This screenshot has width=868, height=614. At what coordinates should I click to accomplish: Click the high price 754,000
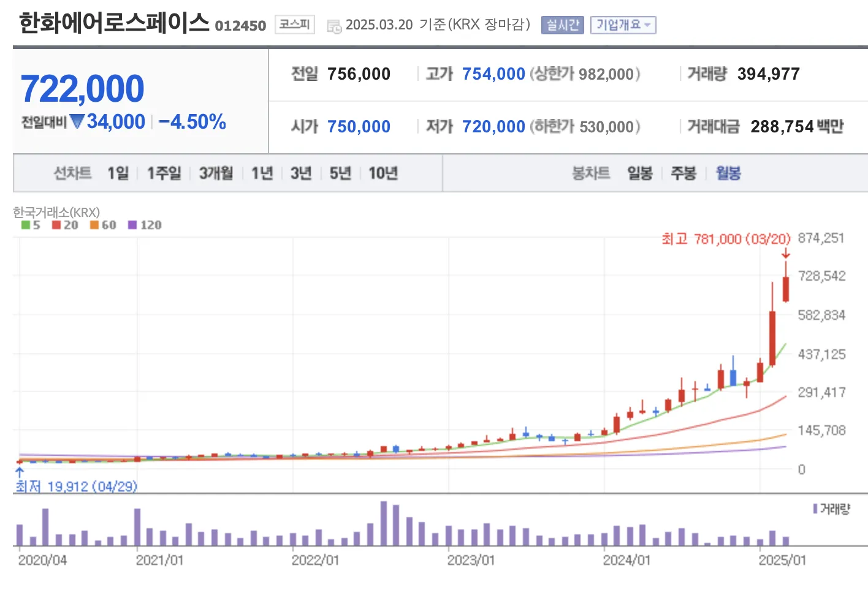(x=493, y=74)
